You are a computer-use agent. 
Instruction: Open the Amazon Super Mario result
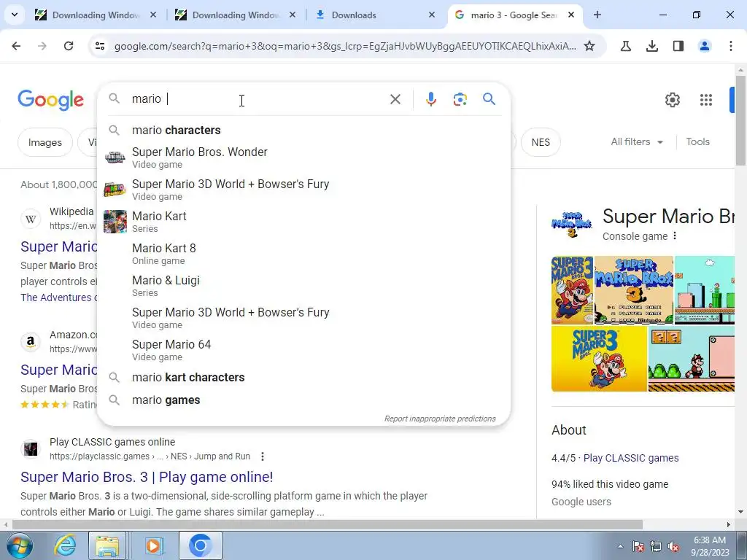pyautogui.click(x=59, y=370)
